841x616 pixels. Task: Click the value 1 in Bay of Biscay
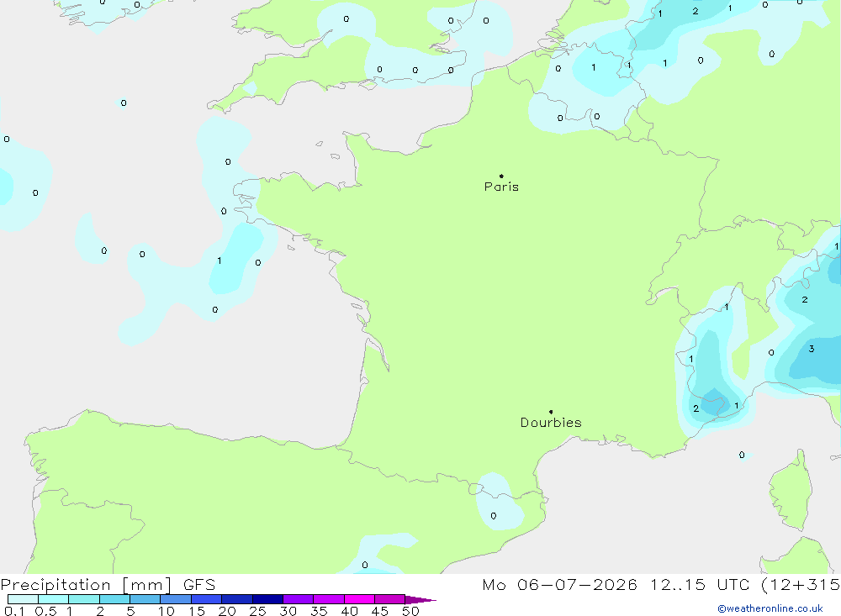[220, 261]
